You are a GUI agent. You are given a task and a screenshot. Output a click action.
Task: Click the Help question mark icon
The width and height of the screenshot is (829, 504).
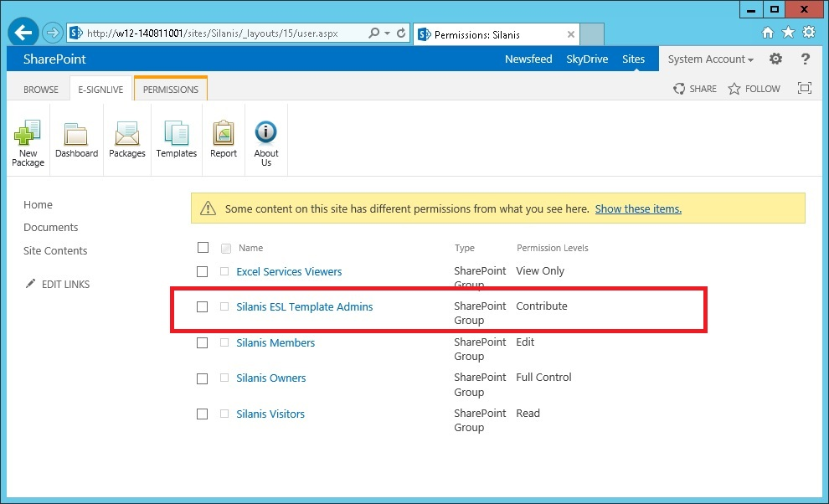pos(806,59)
